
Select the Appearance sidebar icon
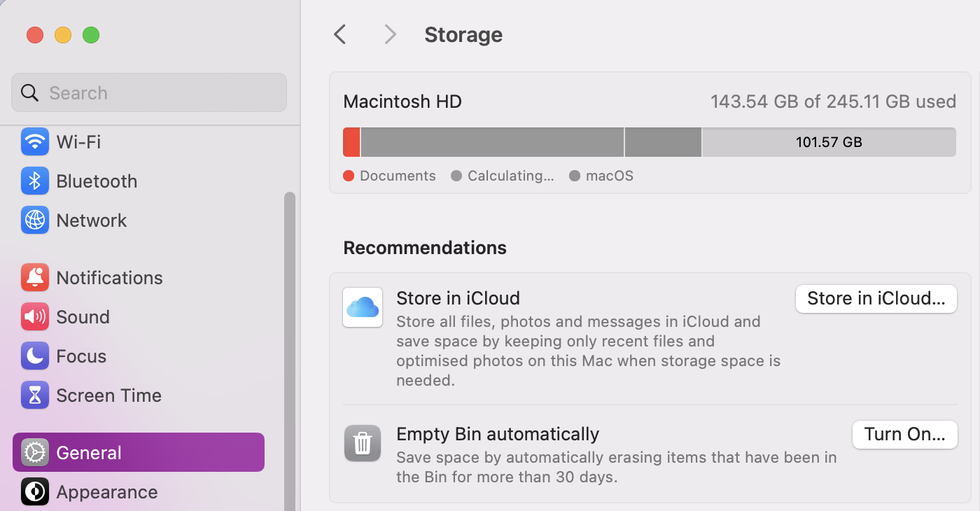[35, 491]
